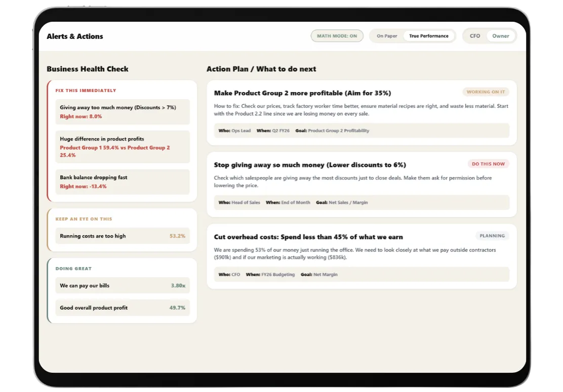Select the We can pay our bills row

[123, 285]
